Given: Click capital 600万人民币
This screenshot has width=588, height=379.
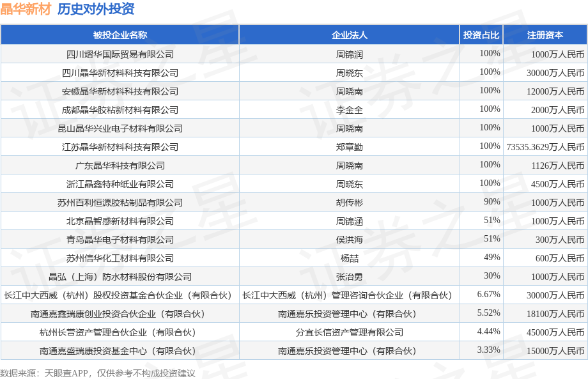Looking at the screenshot, I should coord(560,258).
